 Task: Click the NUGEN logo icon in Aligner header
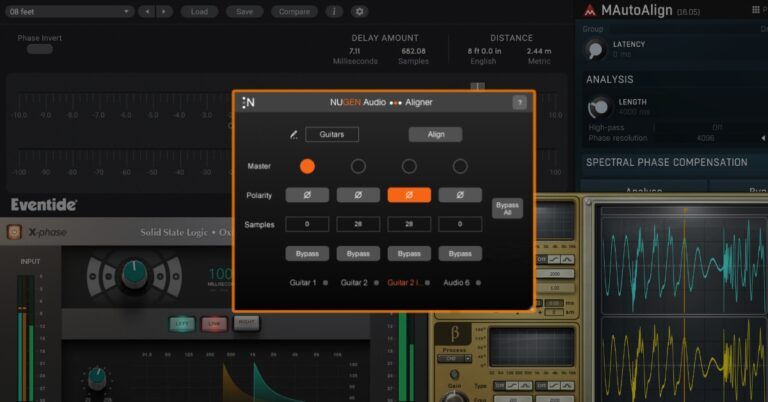click(248, 102)
